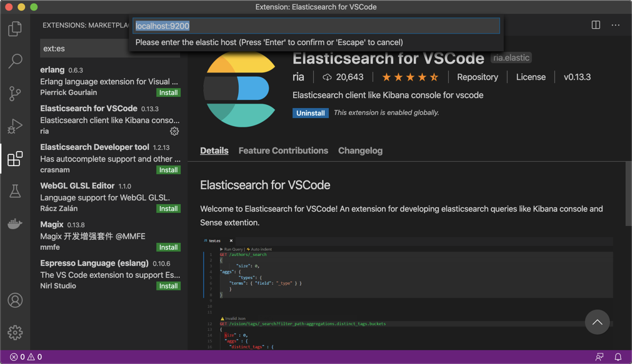Click the details pane scrollbar
The width and height of the screenshot is (632, 364).
(x=628, y=194)
